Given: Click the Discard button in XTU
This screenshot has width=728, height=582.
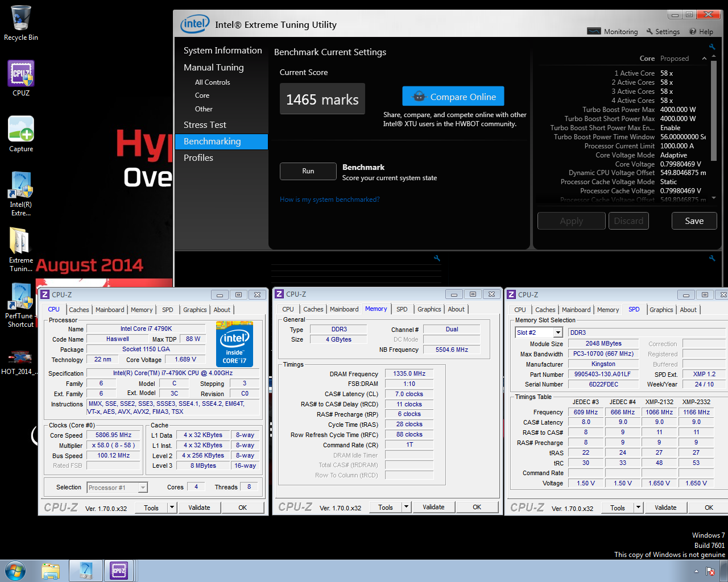Looking at the screenshot, I should coord(629,221).
